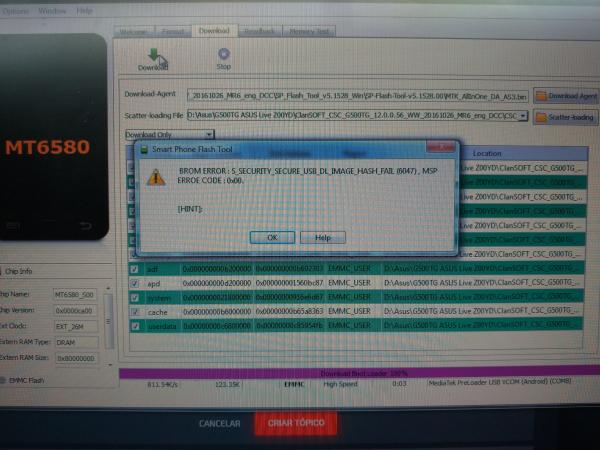Viewport: 600px width, 450px height.
Task: Click the Ext Clock value EXT_26M
Action: [x=76, y=326]
